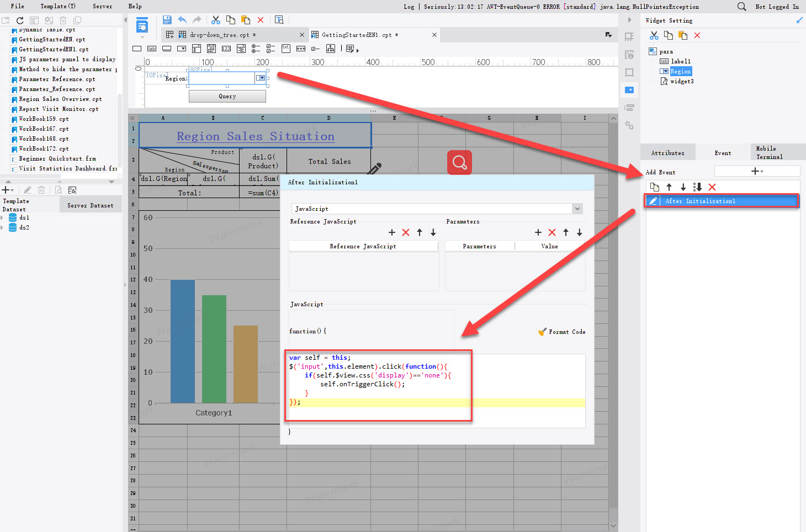
Task: Insert a radio button group widget
Action: point(256,49)
